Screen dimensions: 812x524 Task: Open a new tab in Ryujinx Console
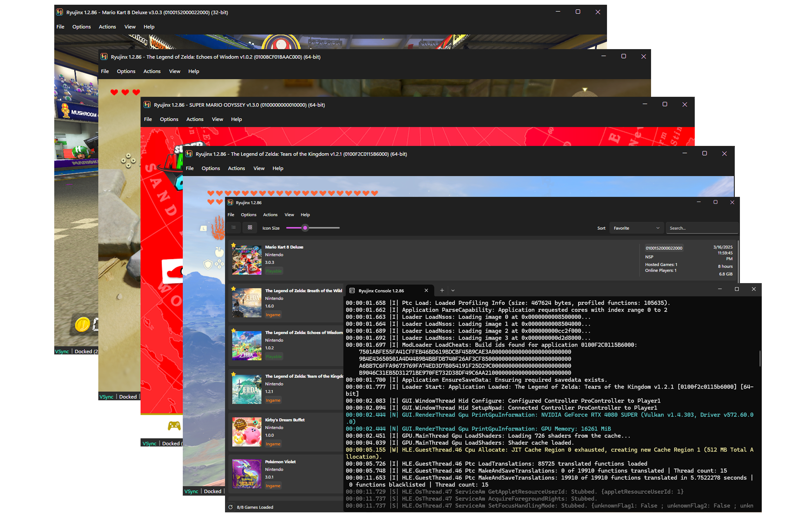pos(442,290)
